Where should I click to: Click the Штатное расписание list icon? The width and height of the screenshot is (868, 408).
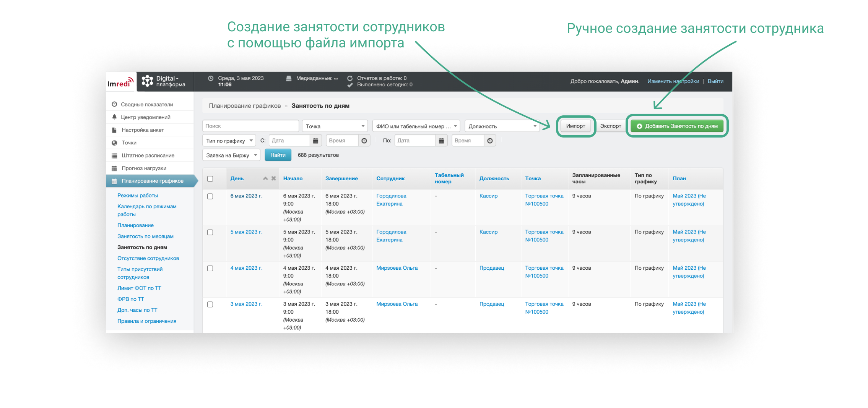tap(114, 155)
